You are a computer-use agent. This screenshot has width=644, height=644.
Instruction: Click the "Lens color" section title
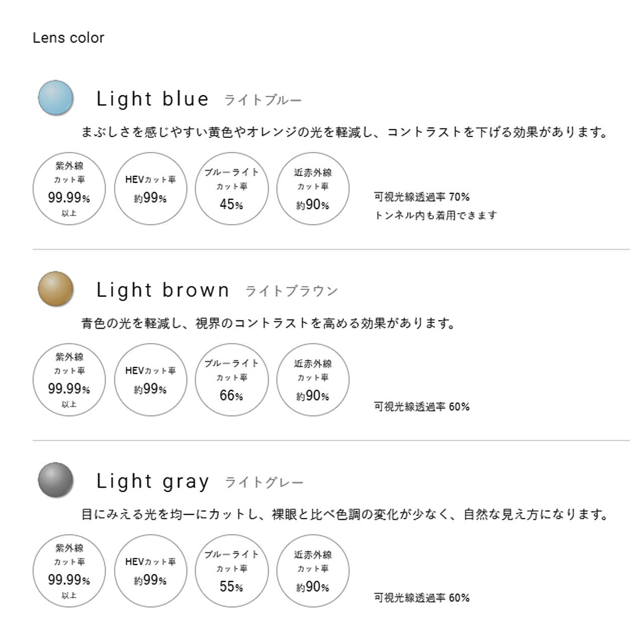tap(68, 38)
